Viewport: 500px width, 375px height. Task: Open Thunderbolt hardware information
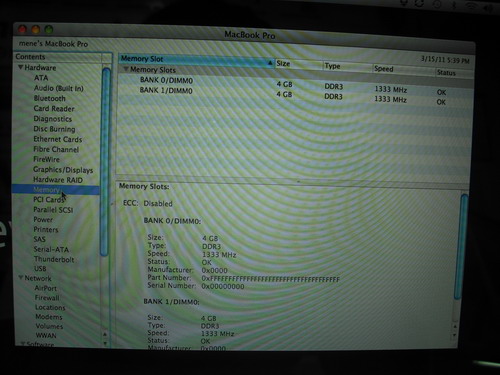coord(54,259)
